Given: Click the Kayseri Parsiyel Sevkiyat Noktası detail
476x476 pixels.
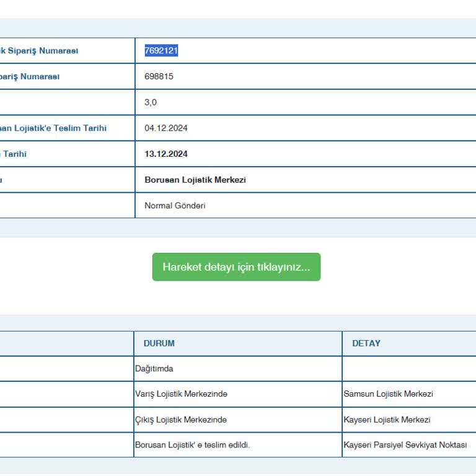Looking at the screenshot, I should pyautogui.click(x=405, y=445).
